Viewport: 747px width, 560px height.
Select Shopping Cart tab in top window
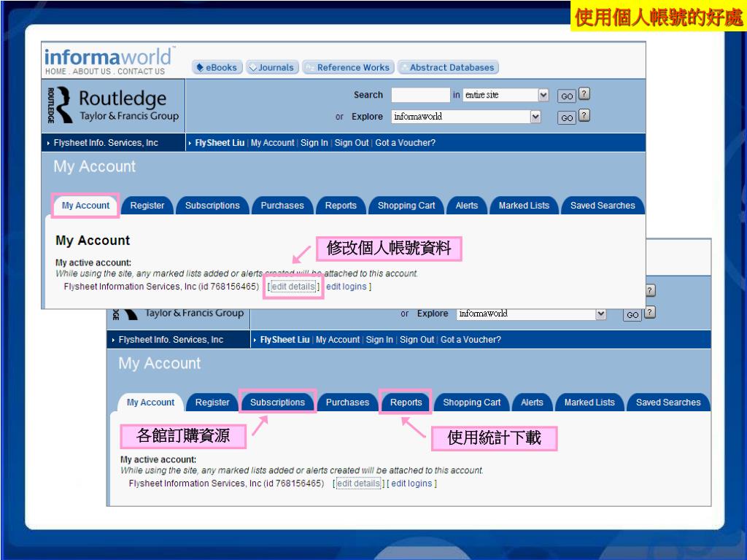(406, 206)
